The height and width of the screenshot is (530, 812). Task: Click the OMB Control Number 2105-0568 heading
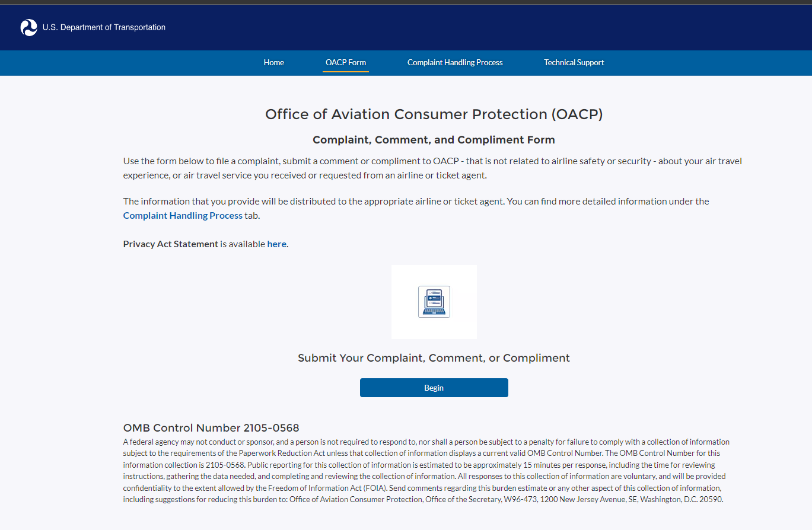click(x=211, y=427)
